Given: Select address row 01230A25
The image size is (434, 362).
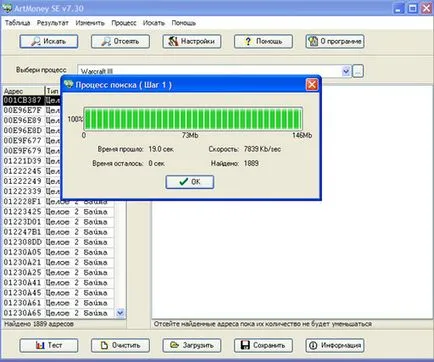Looking at the screenshot, I should point(58,272).
